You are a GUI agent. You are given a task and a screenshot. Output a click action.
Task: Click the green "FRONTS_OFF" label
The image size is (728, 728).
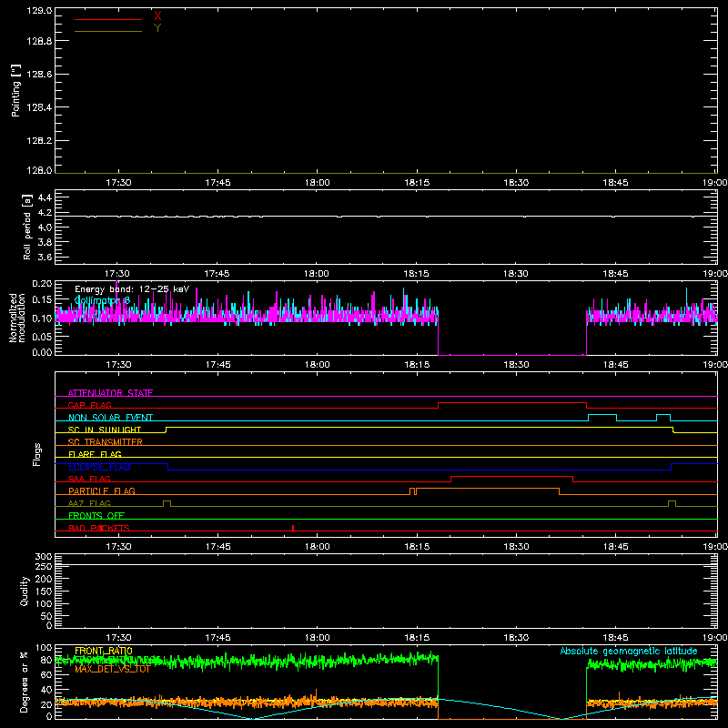click(96, 515)
